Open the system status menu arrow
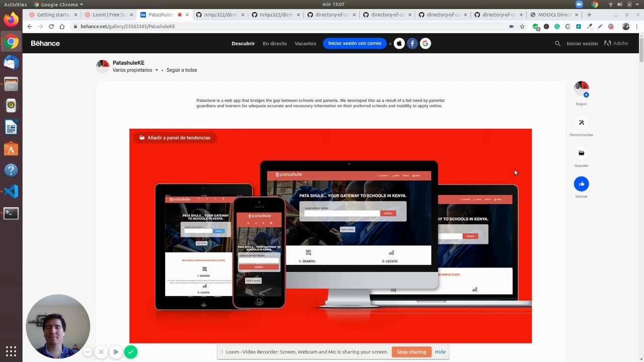The height and width of the screenshot is (362, 644). point(636,5)
